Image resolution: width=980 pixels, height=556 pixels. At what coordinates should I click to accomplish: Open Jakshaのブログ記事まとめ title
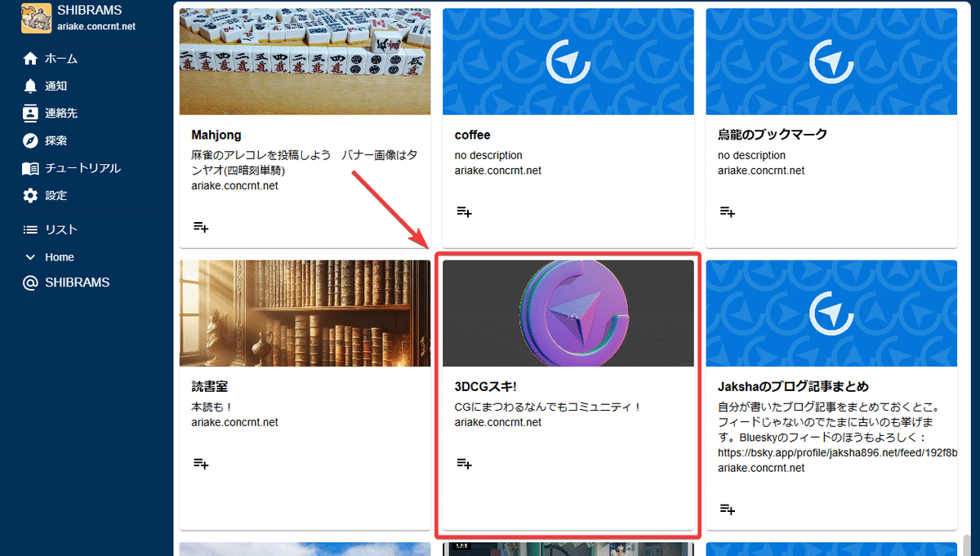click(793, 386)
